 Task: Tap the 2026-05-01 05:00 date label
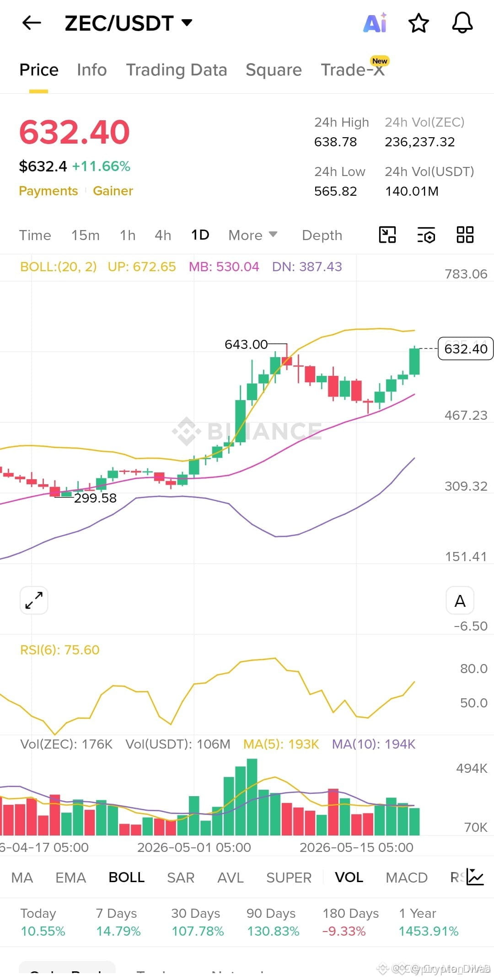pos(194,847)
